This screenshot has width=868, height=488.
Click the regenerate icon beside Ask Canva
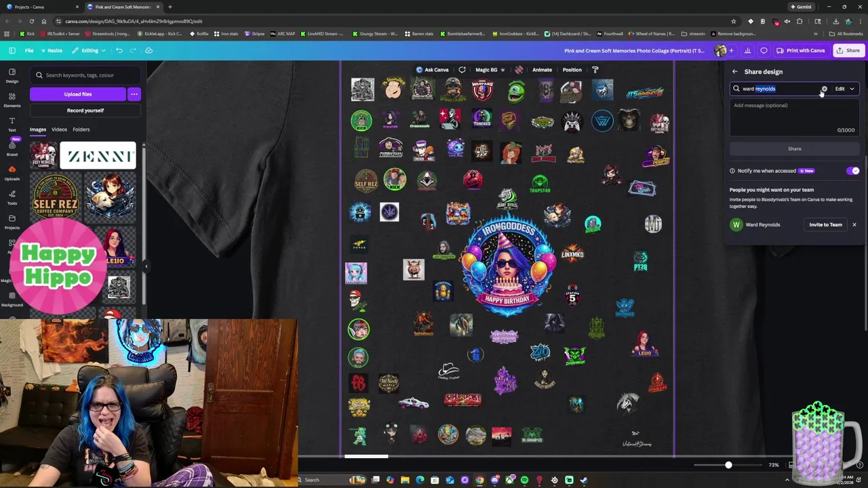(462, 69)
